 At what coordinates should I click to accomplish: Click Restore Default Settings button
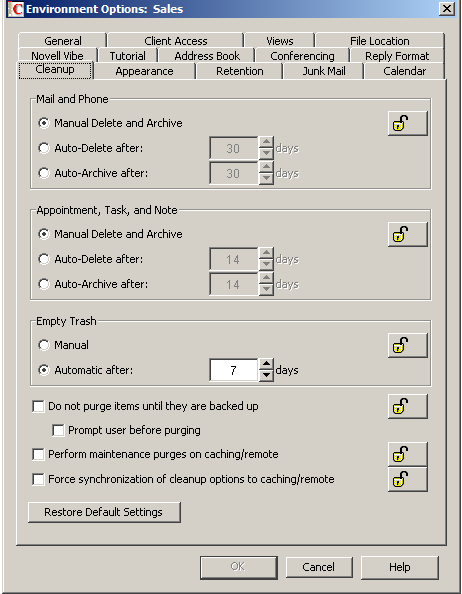click(x=104, y=512)
